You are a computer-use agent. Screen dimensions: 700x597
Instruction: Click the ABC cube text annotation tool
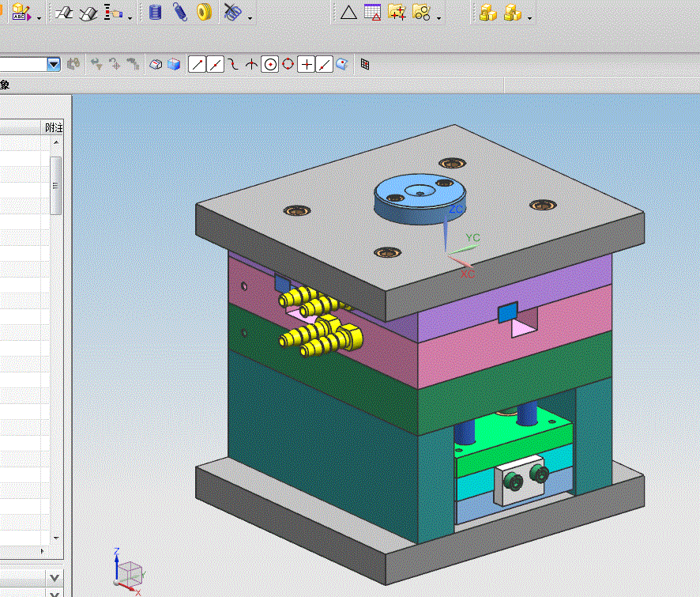21,12
